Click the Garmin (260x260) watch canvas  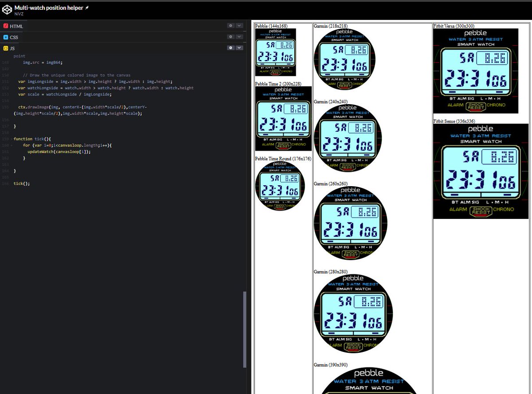(351, 223)
